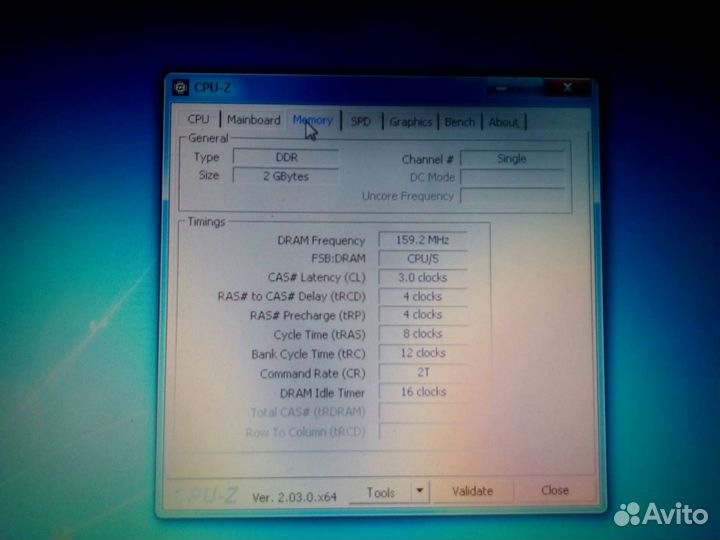720x540 pixels.
Task: Expand the Tools dropdown arrow
Action: click(420, 491)
